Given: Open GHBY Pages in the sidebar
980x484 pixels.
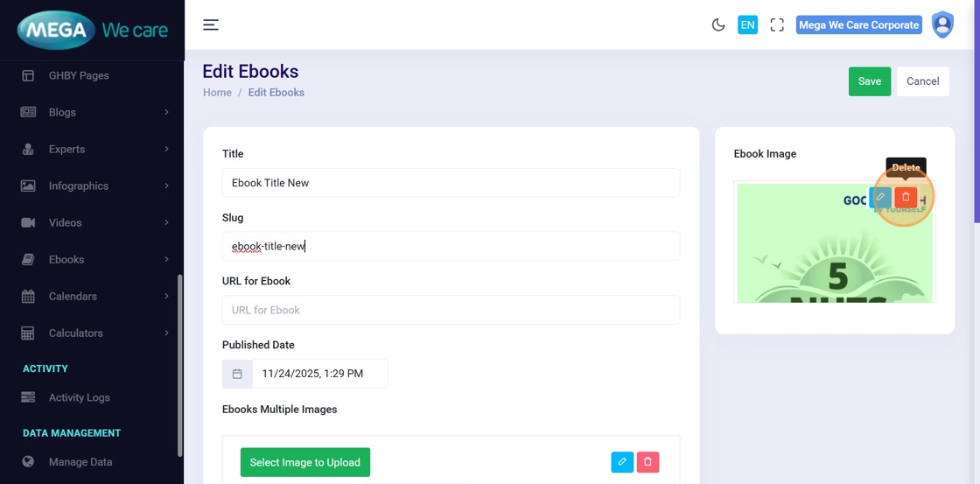Looking at the screenshot, I should coord(79,75).
